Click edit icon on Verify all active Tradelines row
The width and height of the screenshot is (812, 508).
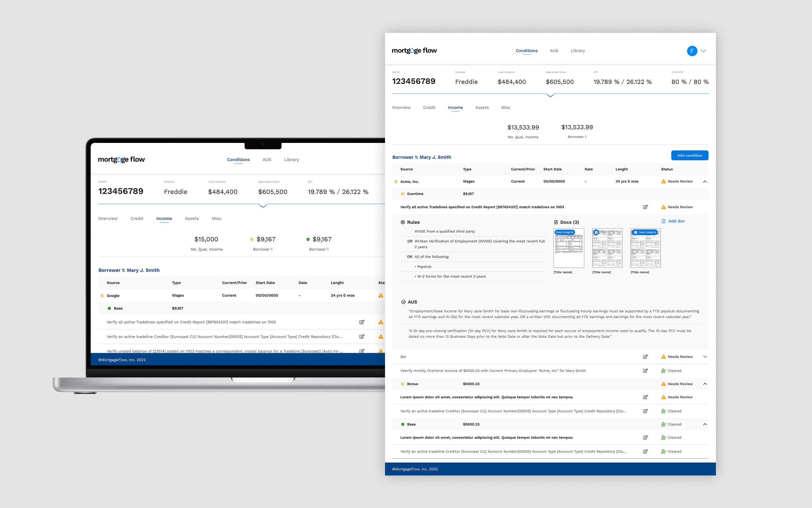click(x=645, y=207)
